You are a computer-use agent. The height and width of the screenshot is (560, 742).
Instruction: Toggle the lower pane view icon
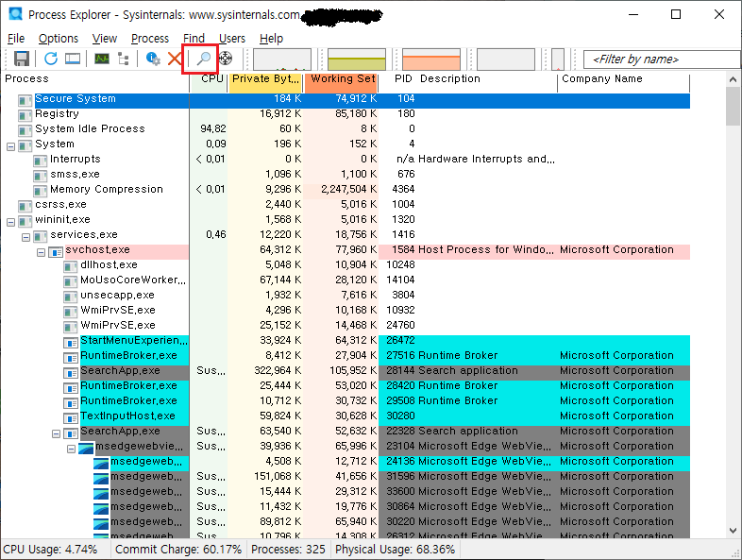click(x=73, y=59)
